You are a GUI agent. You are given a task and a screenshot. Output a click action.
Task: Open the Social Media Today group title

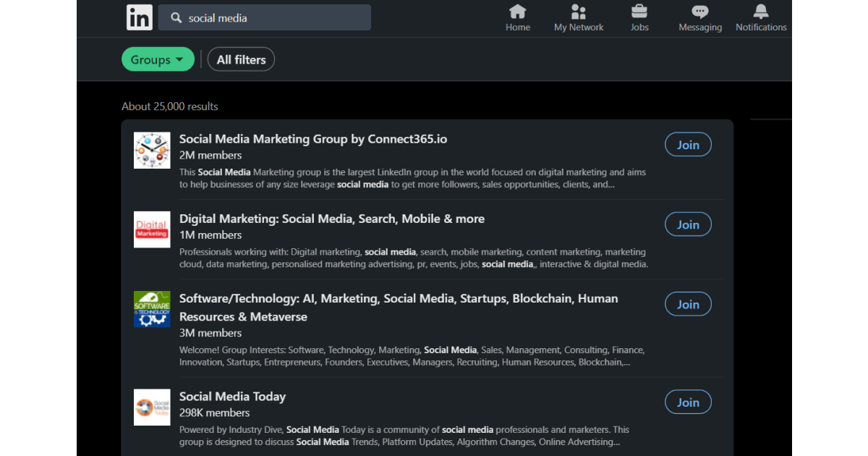(232, 396)
